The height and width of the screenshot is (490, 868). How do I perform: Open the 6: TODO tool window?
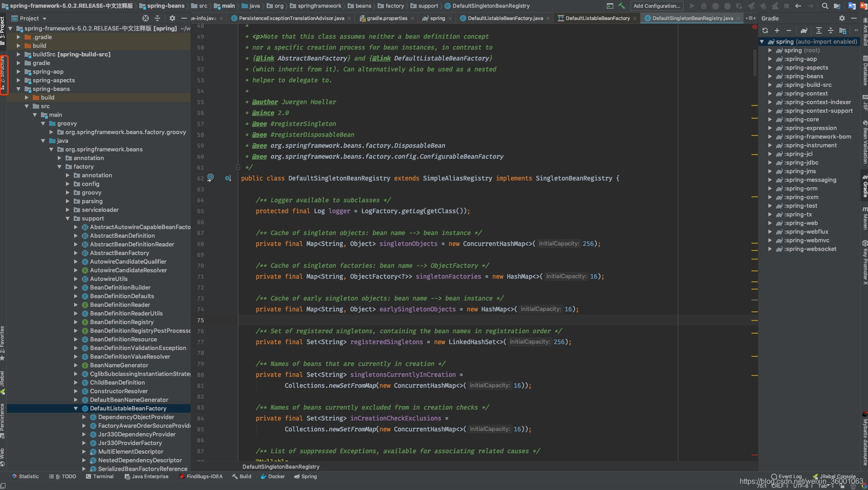coord(62,476)
